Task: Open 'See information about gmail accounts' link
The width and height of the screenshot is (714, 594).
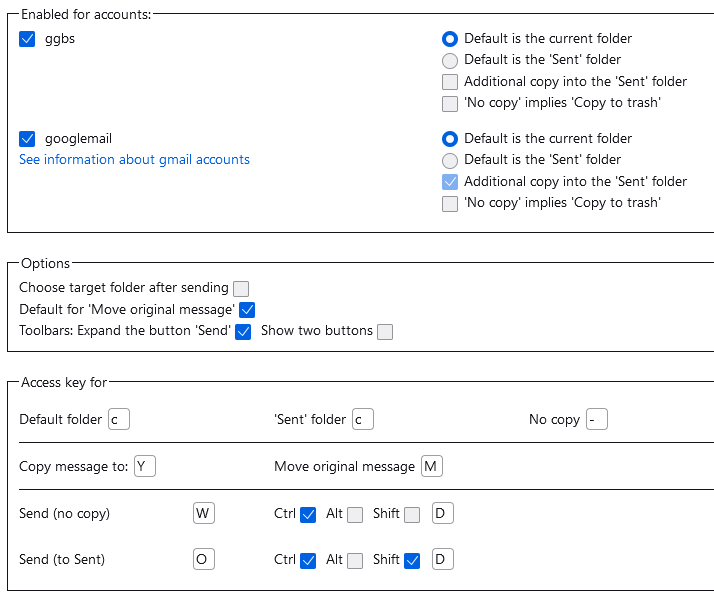Action: (134, 160)
